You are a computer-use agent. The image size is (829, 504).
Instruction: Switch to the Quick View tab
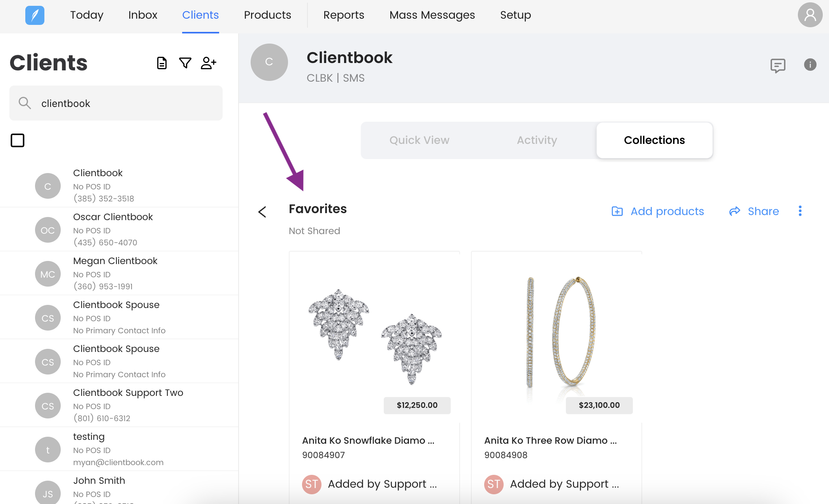[419, 140]
